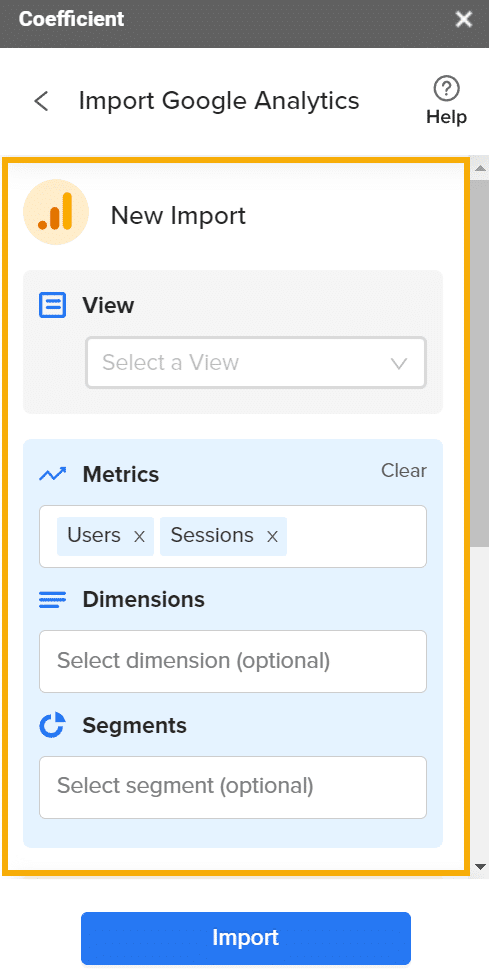Go back using the left arrow
489x978 pixels.
[x=42, y=101]
